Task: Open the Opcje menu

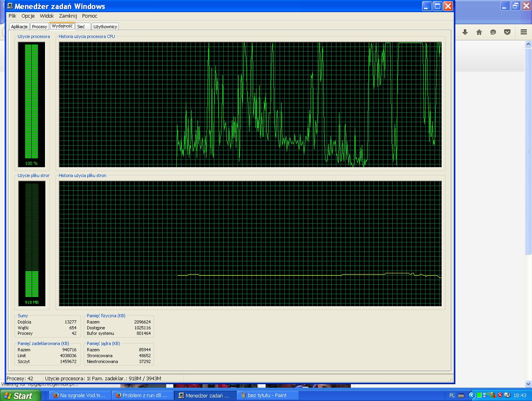Action: (x=28, y=16)
